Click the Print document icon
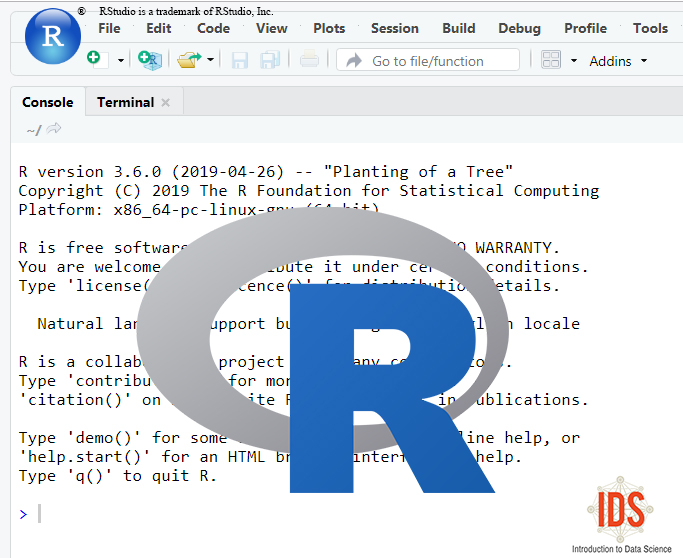The width and height of the screenshot is (683, 558). click(x=309, y=59)
